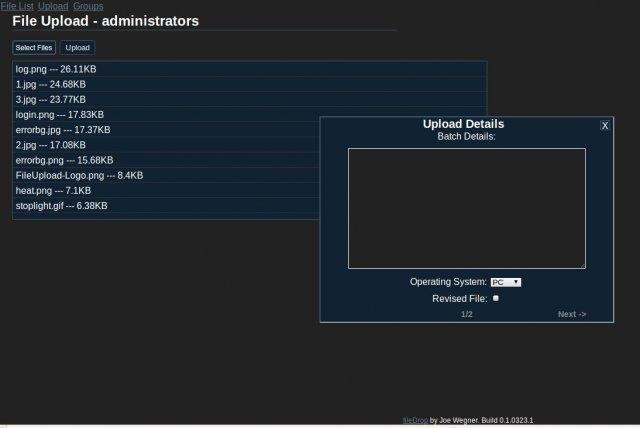This screenshot has height=428, width=640.
Task: Select log.png in the file list
Action: click(x=56, y=69)
